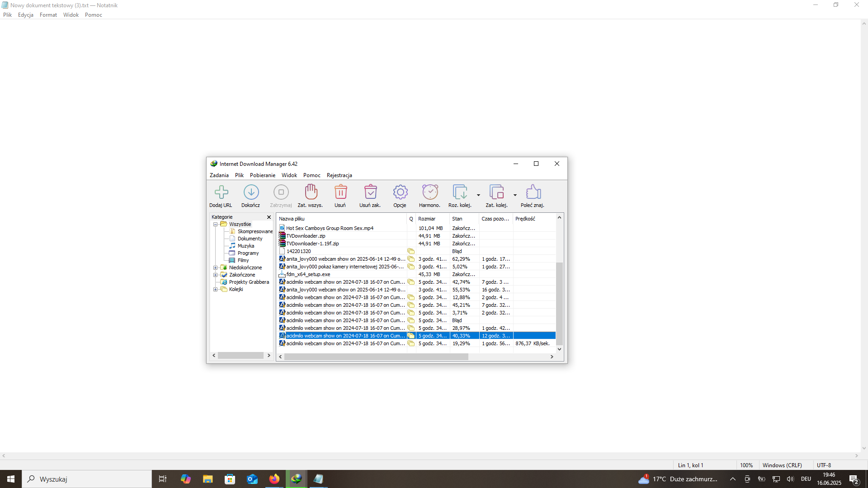Screen dimensions: 868x488
Task: Sort list by Rozmiar column header
Action: 427,219
